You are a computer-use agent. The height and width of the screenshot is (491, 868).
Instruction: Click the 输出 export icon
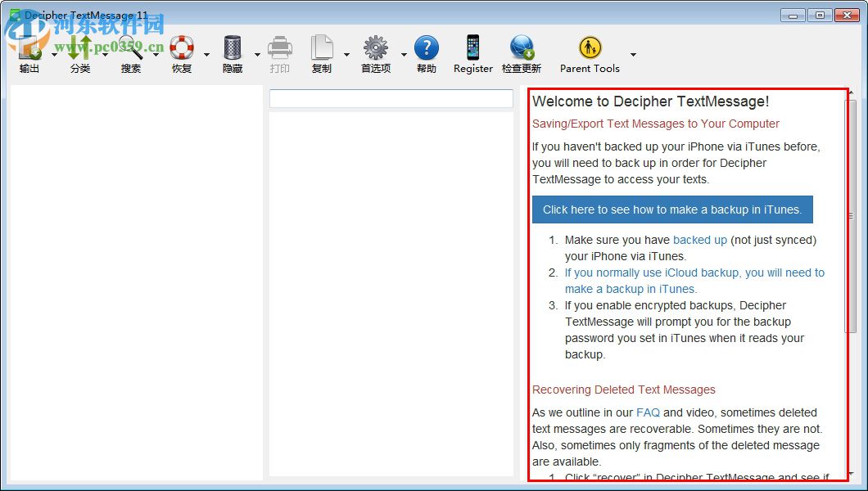[x=29, y=49]
